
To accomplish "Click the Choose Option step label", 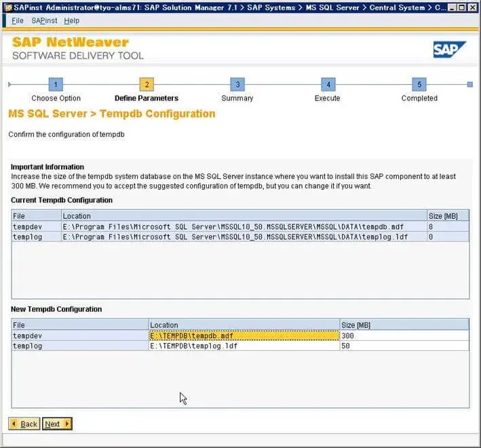I will pos(56,98).
